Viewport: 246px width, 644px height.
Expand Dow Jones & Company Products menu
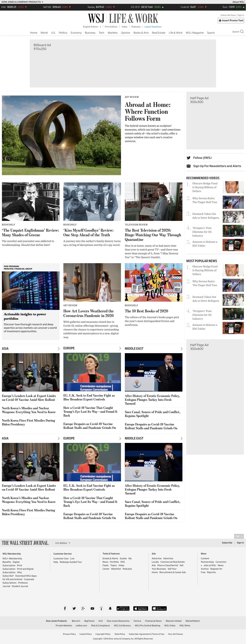[22, 2]
